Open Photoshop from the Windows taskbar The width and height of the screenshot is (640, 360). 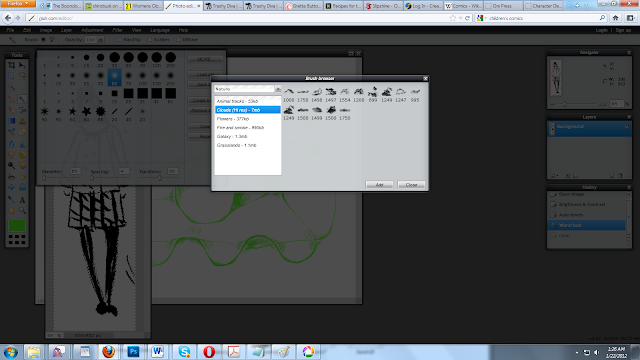pyautogui.click(x=133, y=351)
